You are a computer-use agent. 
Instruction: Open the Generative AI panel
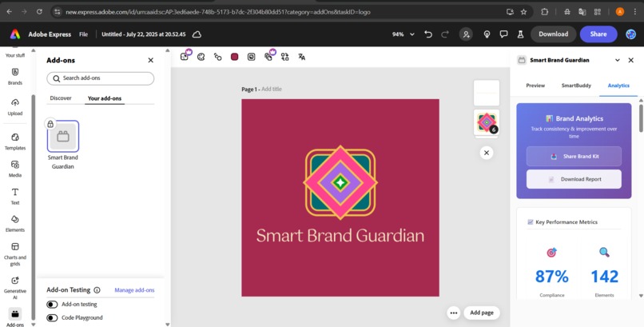pos(15,288)
